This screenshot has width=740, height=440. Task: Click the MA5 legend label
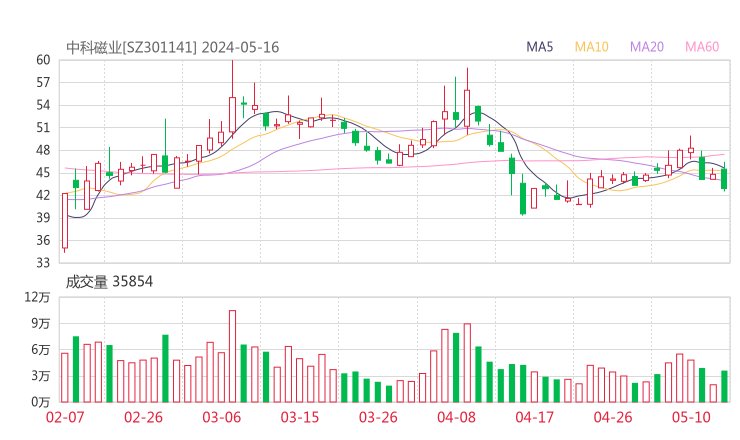[x=539, y=47]
